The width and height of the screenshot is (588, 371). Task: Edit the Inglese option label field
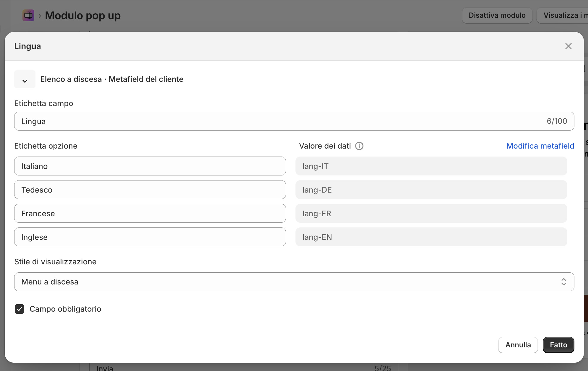click(150, 237)
